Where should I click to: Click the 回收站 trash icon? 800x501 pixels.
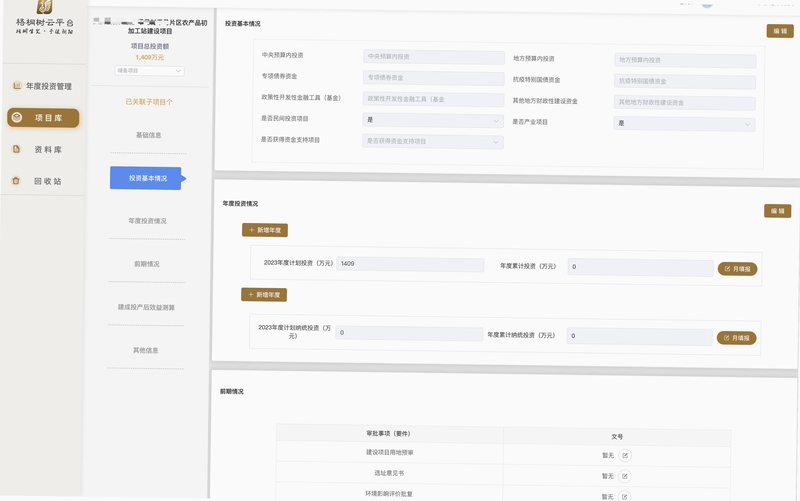tap(16, 181)
